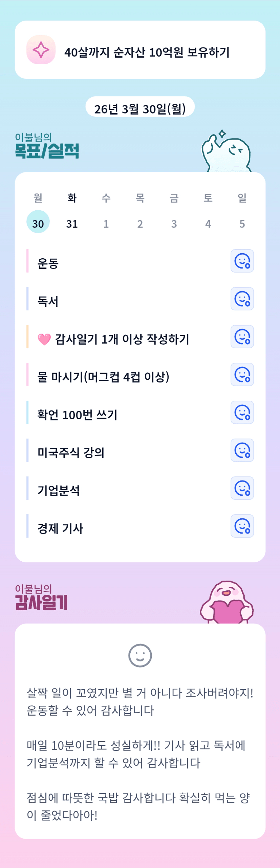This screenshot has width=280, height=868.
Task: Select Sunday the 5th in week calendar
Action: (242, 224)
